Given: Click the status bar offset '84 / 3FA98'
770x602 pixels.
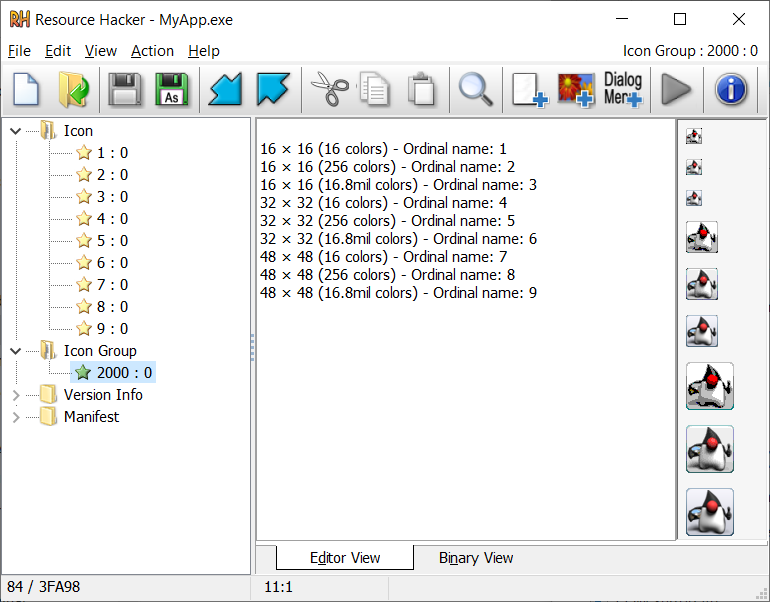Looking at the screenshot, I should click(43, 587).
